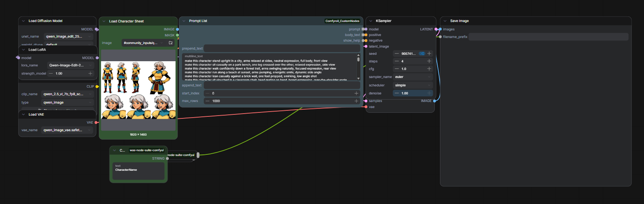Increase start_index using the plus icon
The height and width of the screenshot is (204, 644).
click(x=356, y=93)
